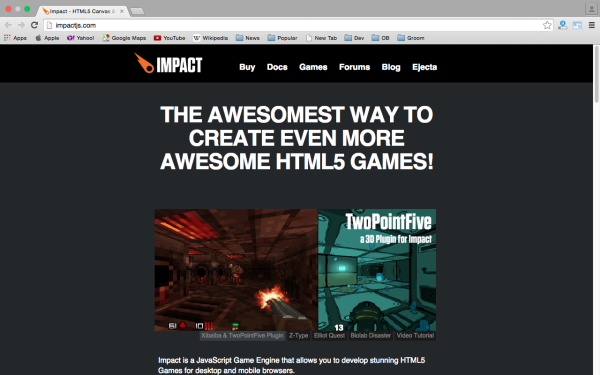Show the Elliot Quest slide

(x=329, y=336)
